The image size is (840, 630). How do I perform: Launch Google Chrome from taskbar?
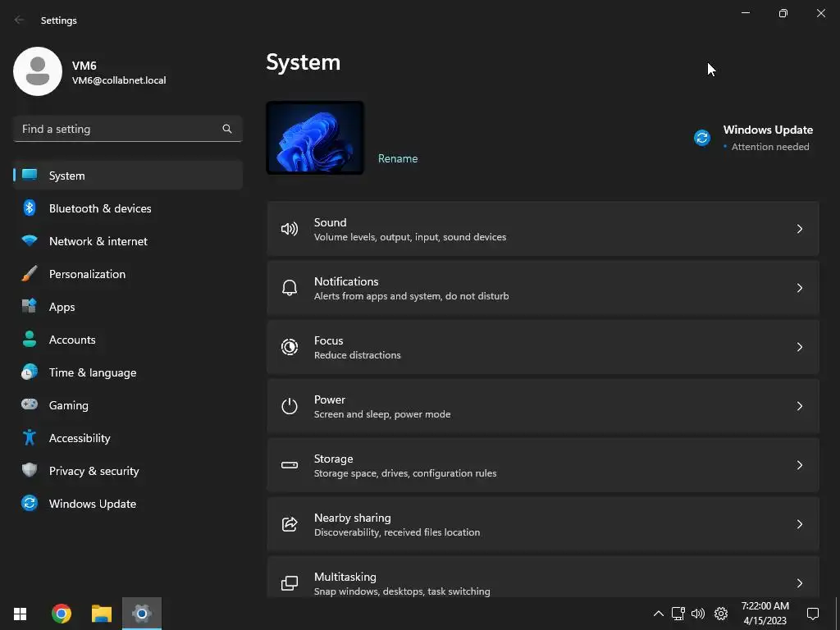(61, 614)
